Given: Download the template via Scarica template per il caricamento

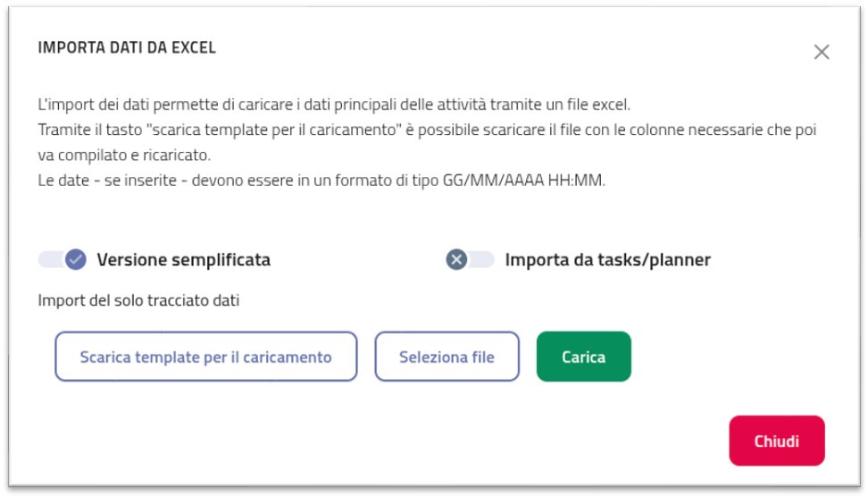Looking at the screenshot, I should (206, 357).
